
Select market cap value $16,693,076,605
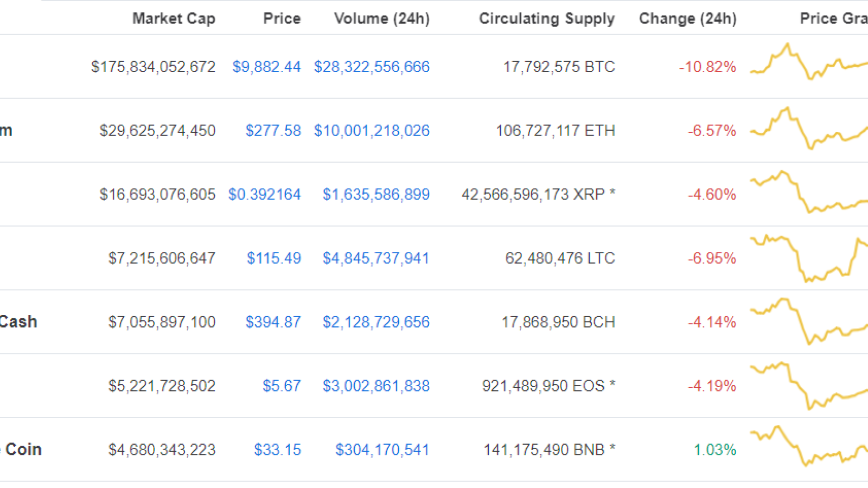pos(157,195)
